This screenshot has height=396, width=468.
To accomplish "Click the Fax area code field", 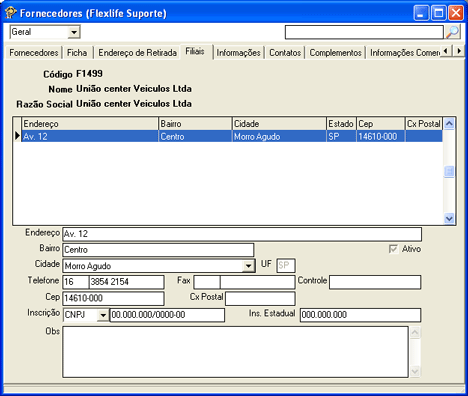I will [x=207, y=282].
